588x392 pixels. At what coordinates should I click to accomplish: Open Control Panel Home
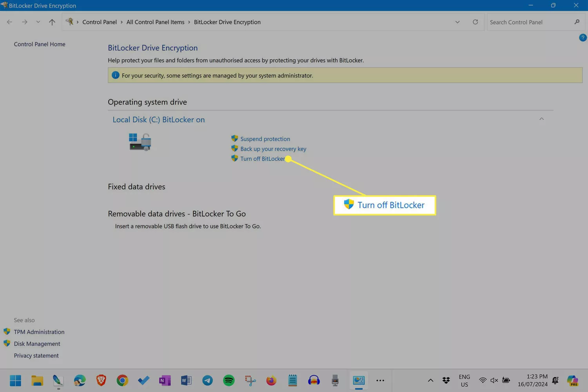click(40, 44)
